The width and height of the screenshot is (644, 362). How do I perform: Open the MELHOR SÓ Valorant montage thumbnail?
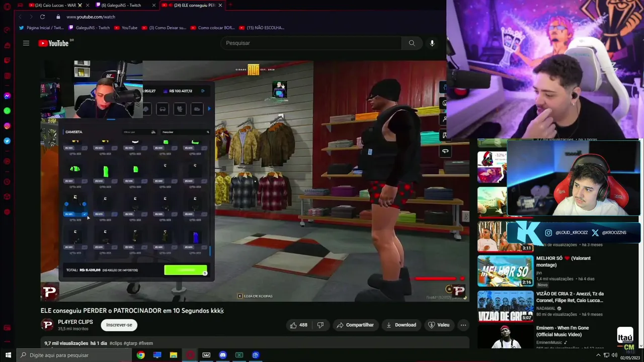point(505,271)
